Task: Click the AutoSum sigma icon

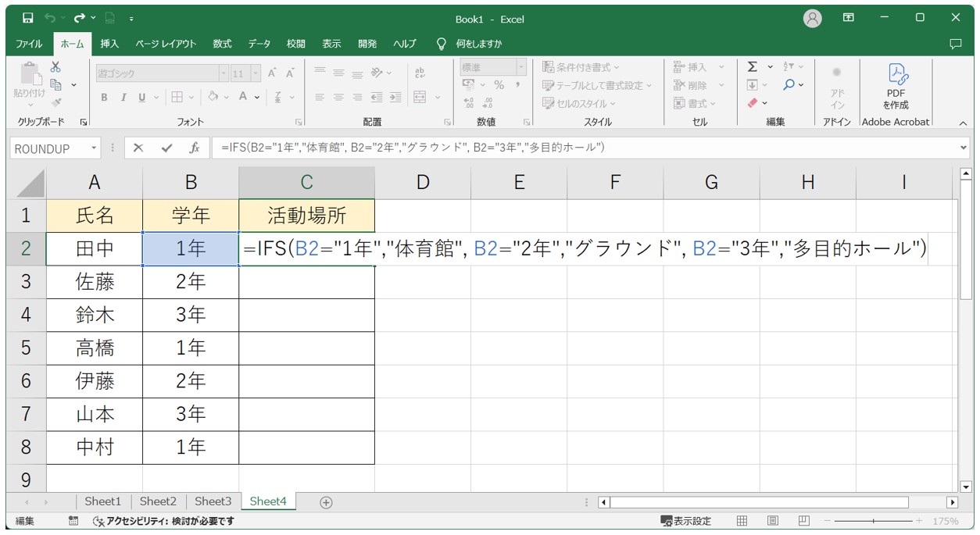Action: 752,67
